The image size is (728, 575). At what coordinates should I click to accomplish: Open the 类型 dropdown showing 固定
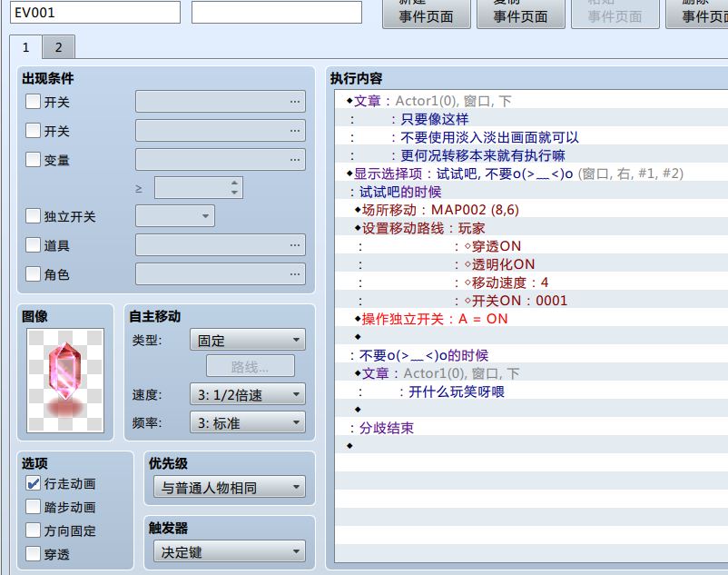[x=248, y=340]
